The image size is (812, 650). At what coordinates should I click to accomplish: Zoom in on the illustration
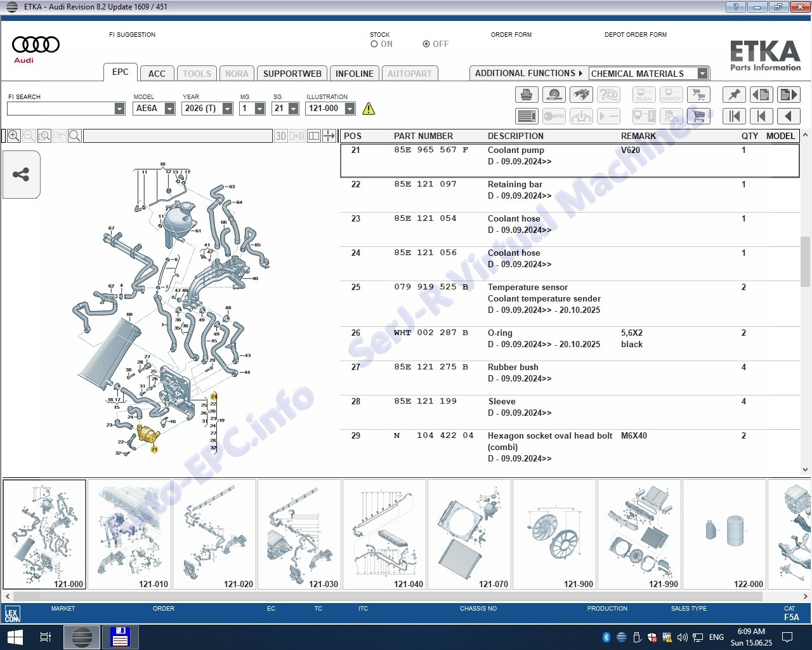click(13, 136)
